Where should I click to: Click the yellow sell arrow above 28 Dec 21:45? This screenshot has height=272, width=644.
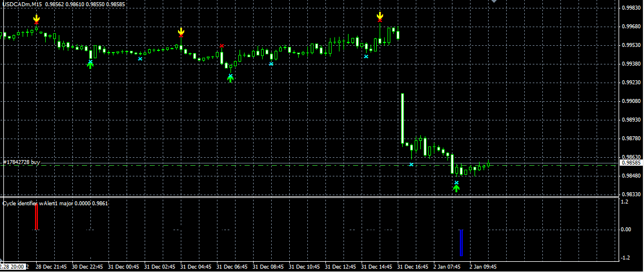[37, 18]
